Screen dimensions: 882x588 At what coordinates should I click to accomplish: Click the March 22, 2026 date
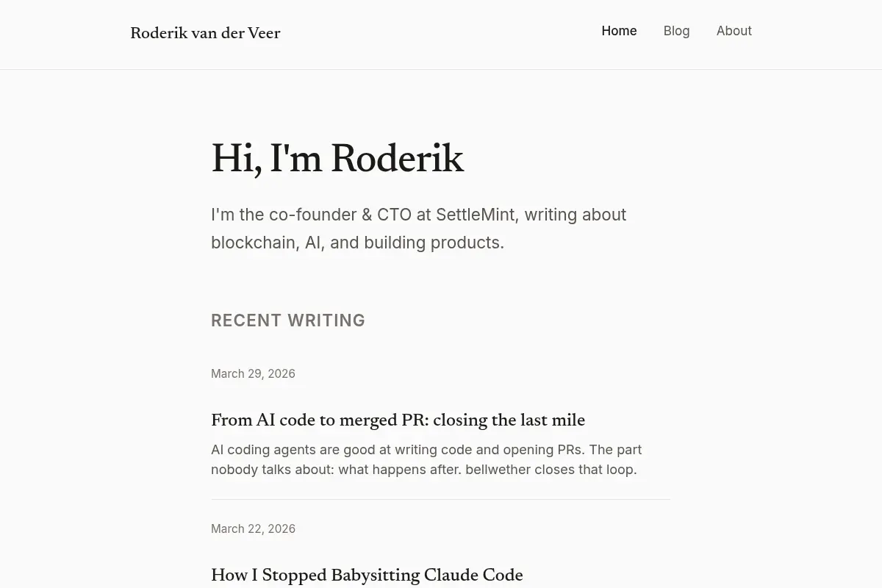pyautogui.click(x=253, y=528)
